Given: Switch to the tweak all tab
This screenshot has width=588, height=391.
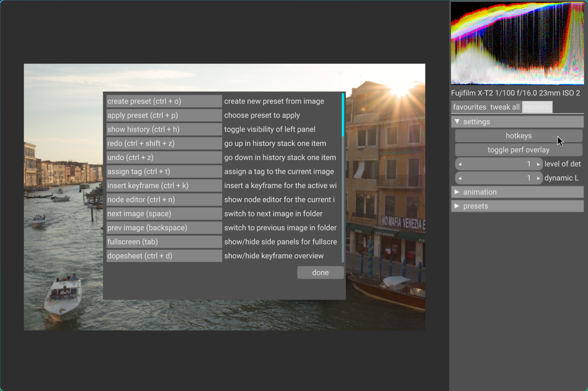Looking at the screenshot, I should tap(505, 107).
